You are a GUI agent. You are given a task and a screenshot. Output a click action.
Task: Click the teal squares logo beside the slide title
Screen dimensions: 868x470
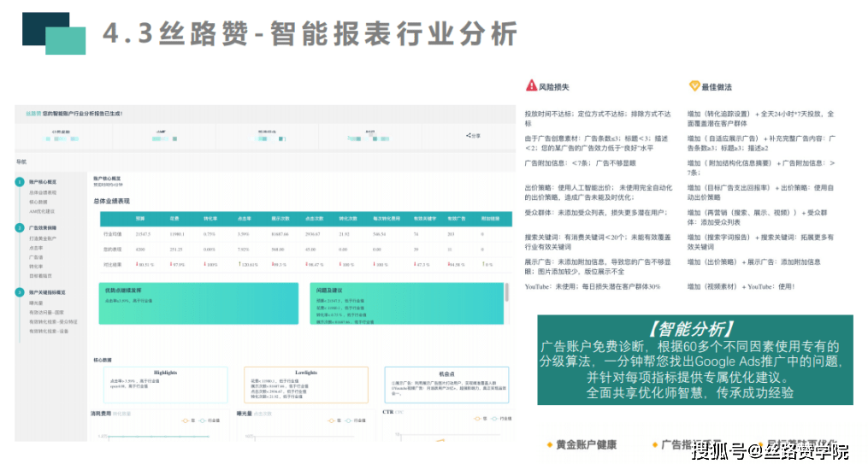coord(53,33)
